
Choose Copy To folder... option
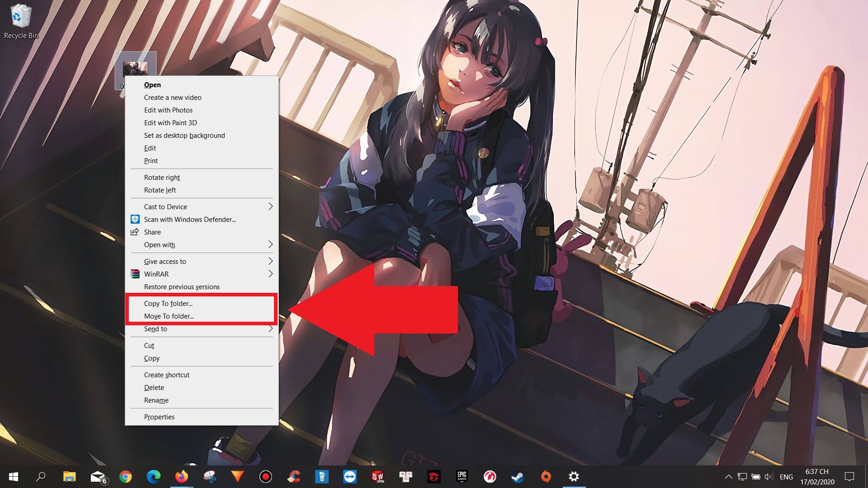coord(168,304)
